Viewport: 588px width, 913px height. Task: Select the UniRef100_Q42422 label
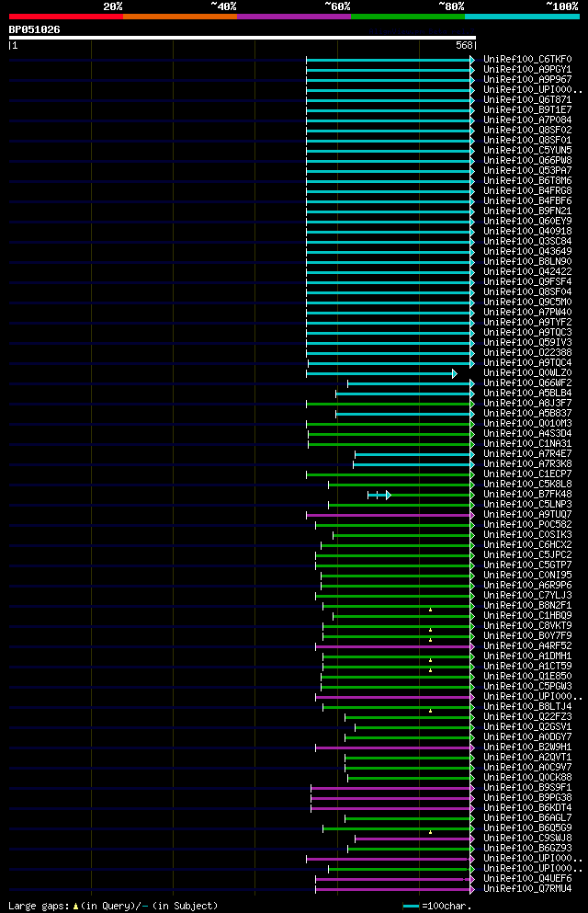click(527, 271)
